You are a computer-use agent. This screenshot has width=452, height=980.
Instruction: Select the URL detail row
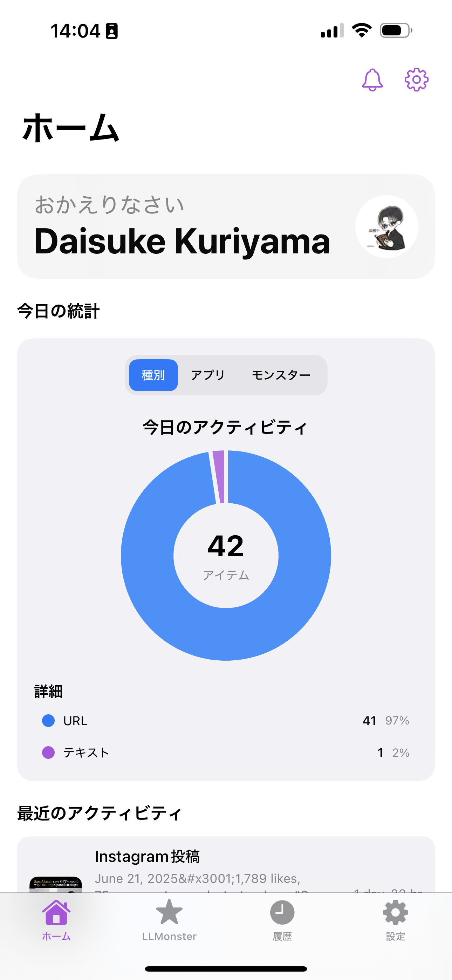tap(226, 721)
